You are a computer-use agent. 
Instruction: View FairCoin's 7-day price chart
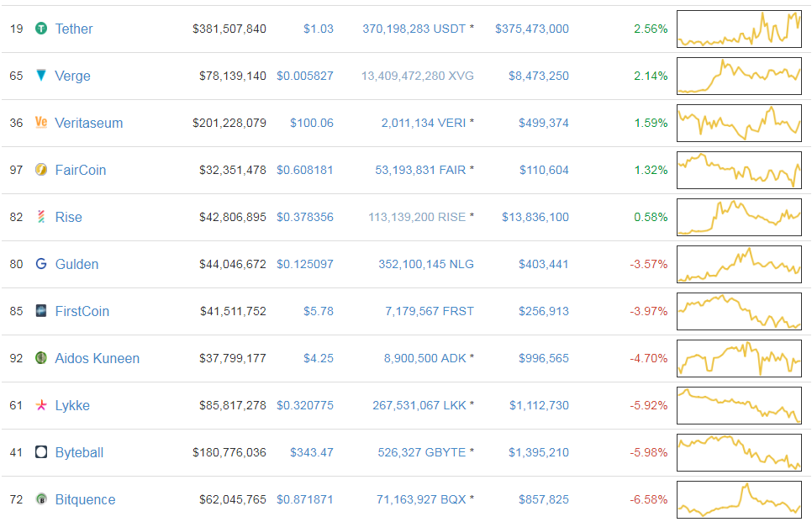[739, 171]
